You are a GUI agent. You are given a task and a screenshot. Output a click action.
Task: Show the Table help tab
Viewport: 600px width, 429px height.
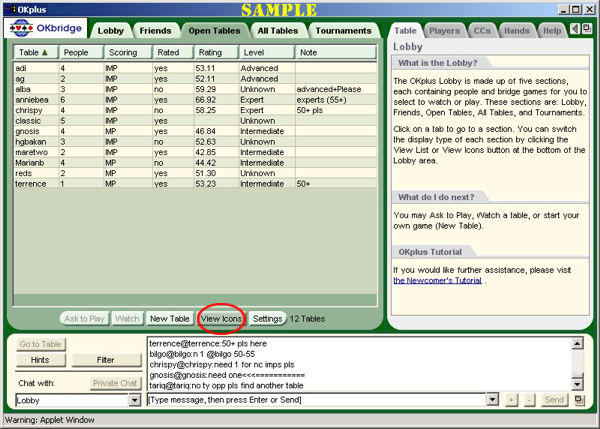coord(405,31)
